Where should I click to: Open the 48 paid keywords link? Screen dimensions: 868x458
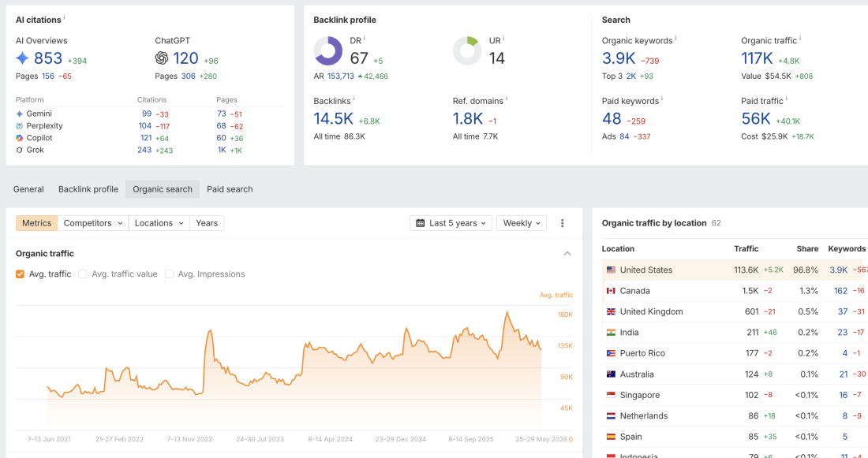point(612,118)
